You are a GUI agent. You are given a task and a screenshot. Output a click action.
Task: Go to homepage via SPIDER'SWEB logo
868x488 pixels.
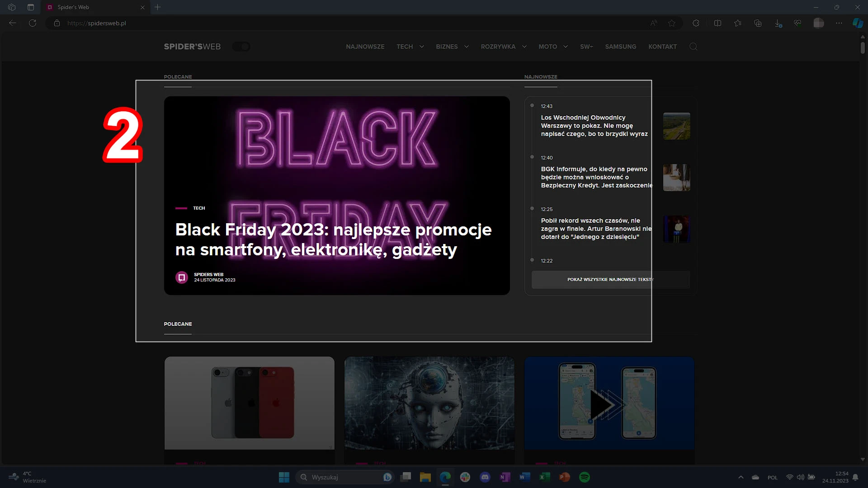tap(192, 47)
